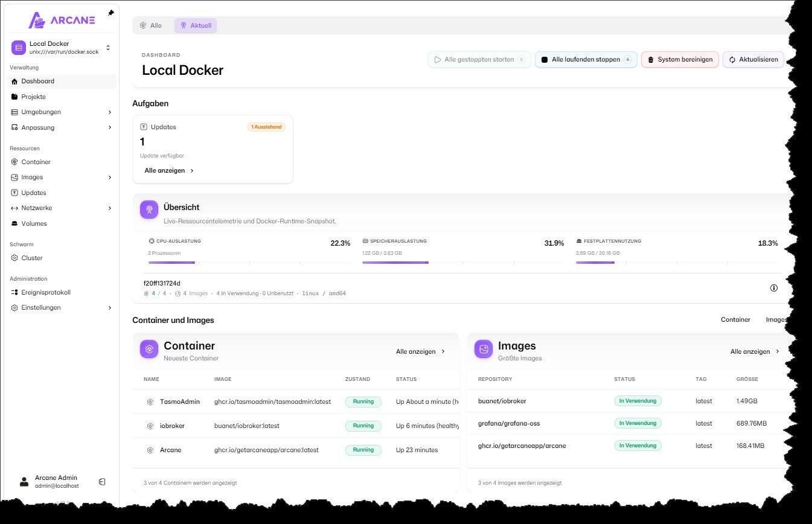Click the Repository column header
This screenshot has width=812, height=524.
(x=495, y=379)
